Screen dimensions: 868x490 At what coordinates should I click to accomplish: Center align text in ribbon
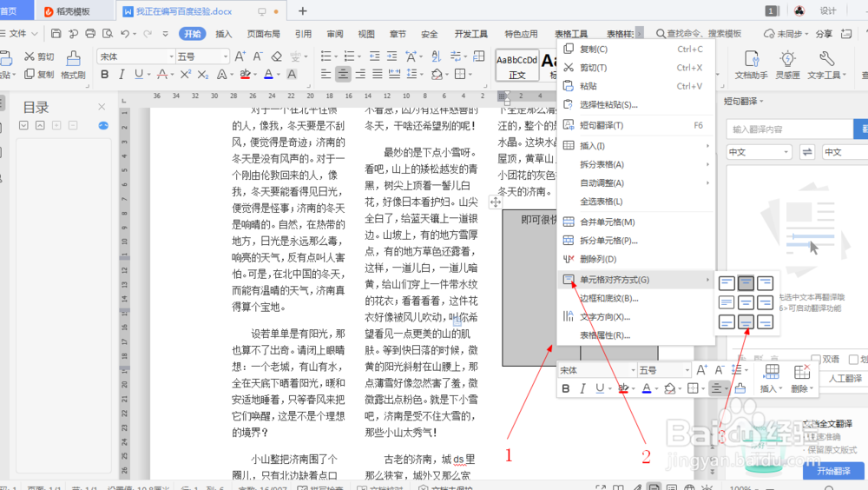[x=343, y=74]
